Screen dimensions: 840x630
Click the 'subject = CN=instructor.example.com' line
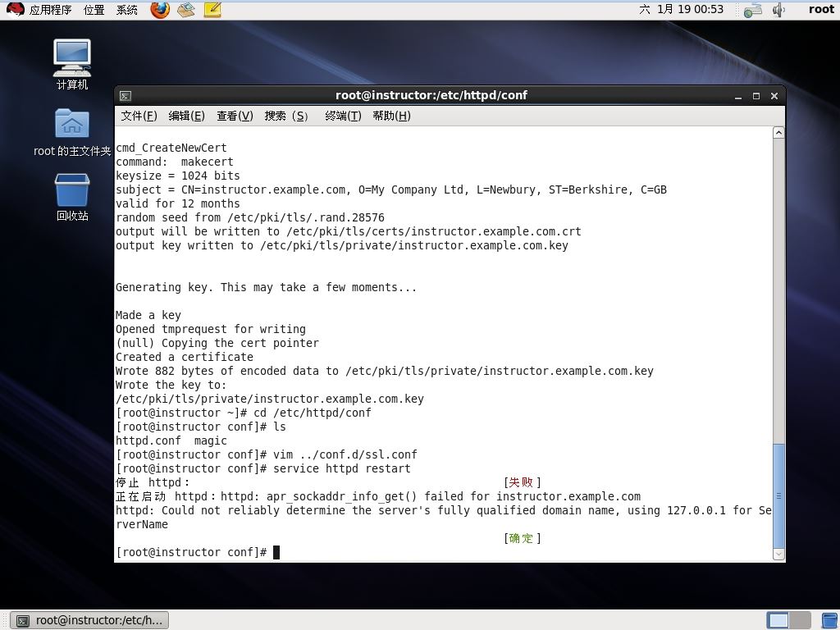pyautogui.click(x=391, y=189)
